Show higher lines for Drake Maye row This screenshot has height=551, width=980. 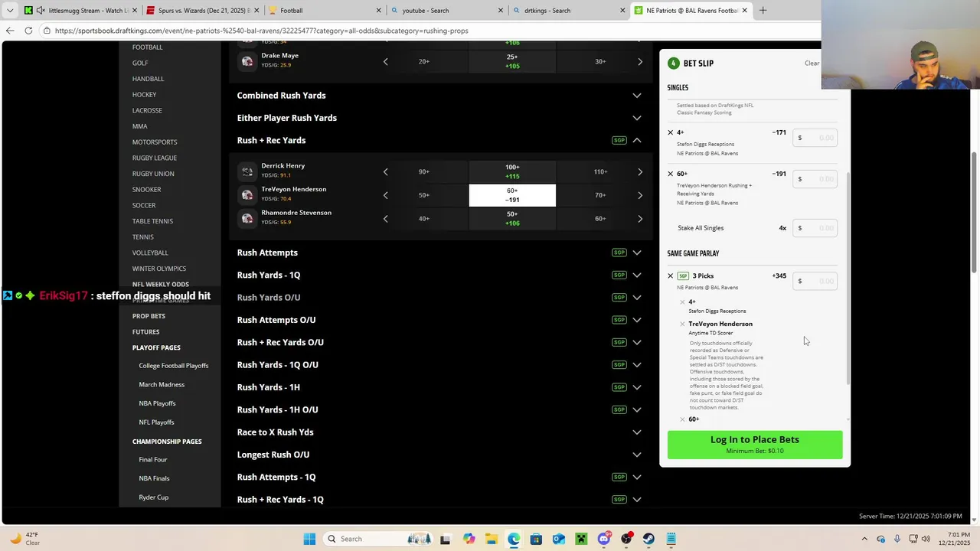[x=640, y=61]
